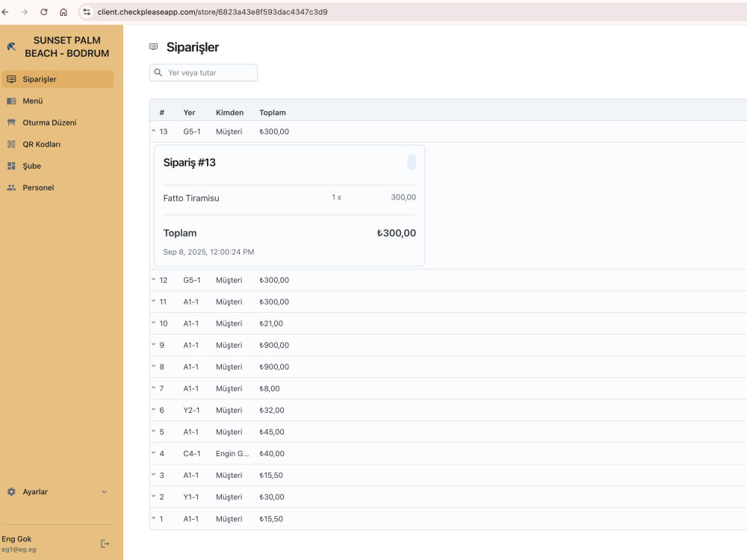Click the search magnifier icon
Image resolution: width=747 pixels, height=560 pixels.
click(x=158, y=73)
